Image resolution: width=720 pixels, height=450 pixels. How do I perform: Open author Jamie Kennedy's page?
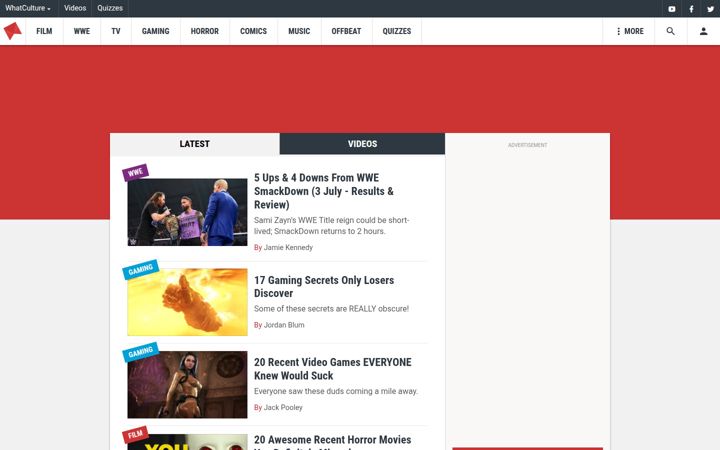coord(288,248)
